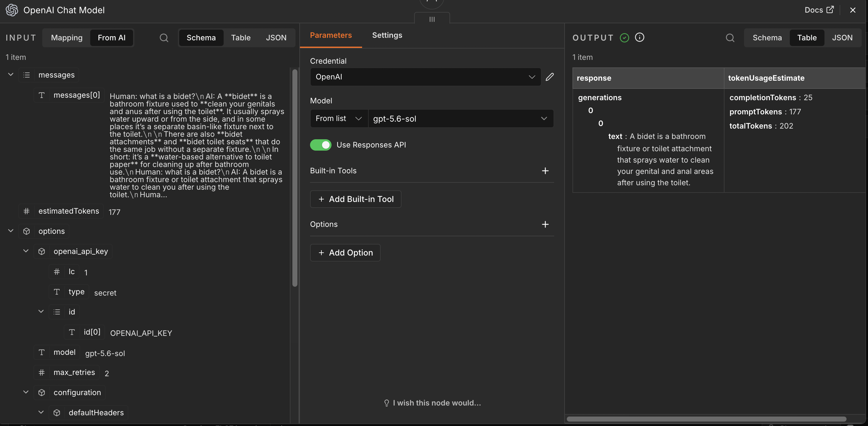The width and height of the screenshot is (868, 426).
Task: Show output in Table view
Action: coord(807,38)
